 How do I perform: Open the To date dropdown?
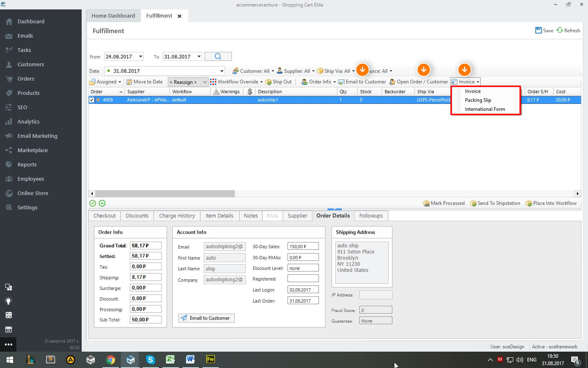point(199,56)
